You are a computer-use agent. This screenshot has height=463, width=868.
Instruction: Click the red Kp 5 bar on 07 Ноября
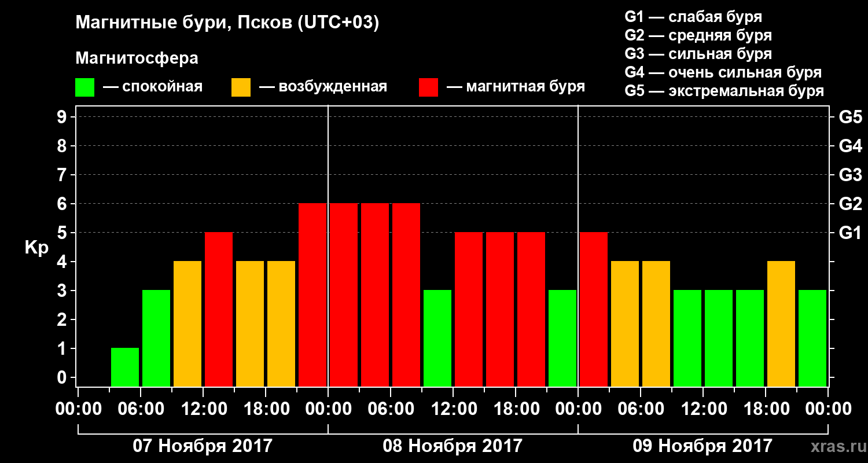tap(219, 309)
